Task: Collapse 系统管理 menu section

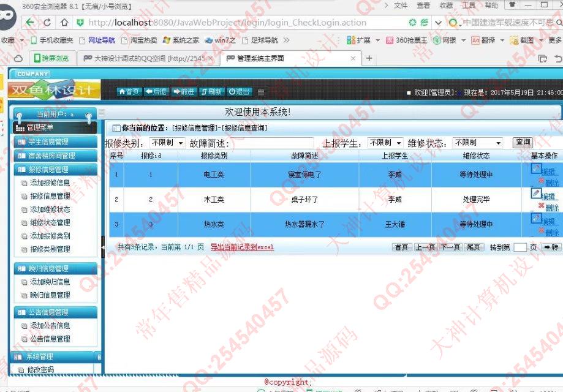Action: [53, 357]
